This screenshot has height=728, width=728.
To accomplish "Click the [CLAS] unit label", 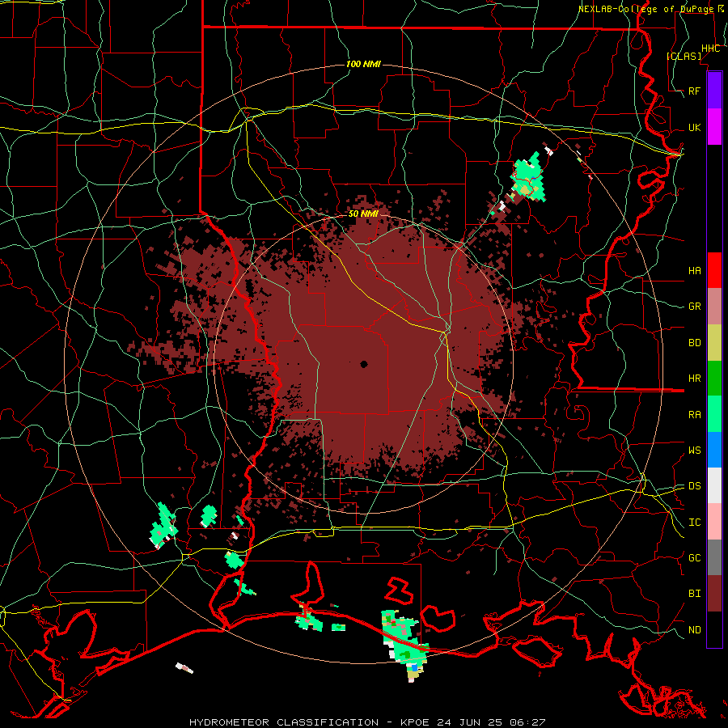I will tap(684, 56).
